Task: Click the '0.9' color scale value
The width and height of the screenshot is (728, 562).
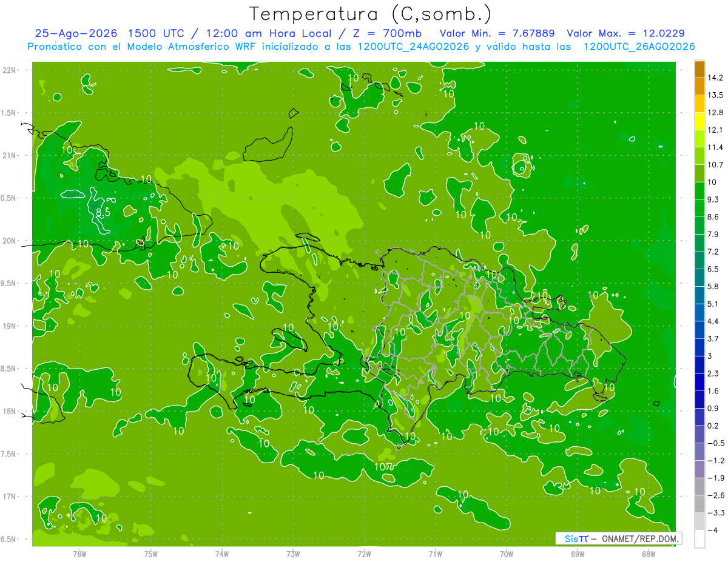Action: pyautogui.click(x=714, y=408)
